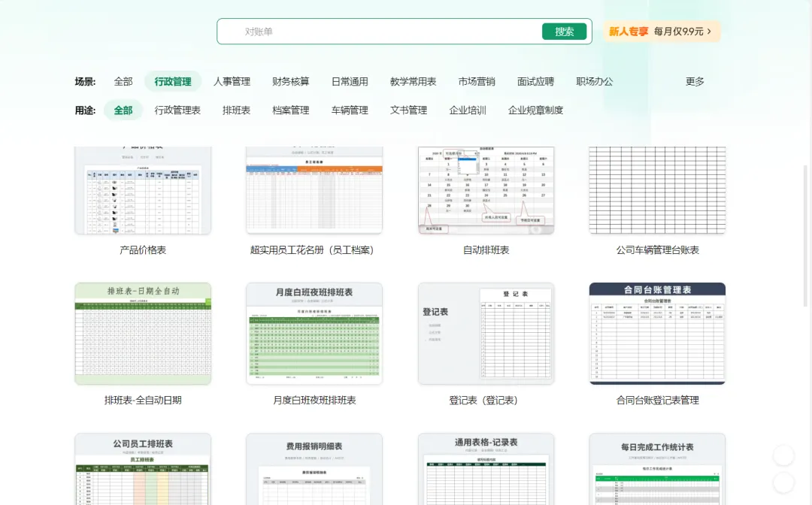The width and height of the screenshot is (812, 505).
Task: Select the 日常通用 scene filter
Action: pos(350,82)
